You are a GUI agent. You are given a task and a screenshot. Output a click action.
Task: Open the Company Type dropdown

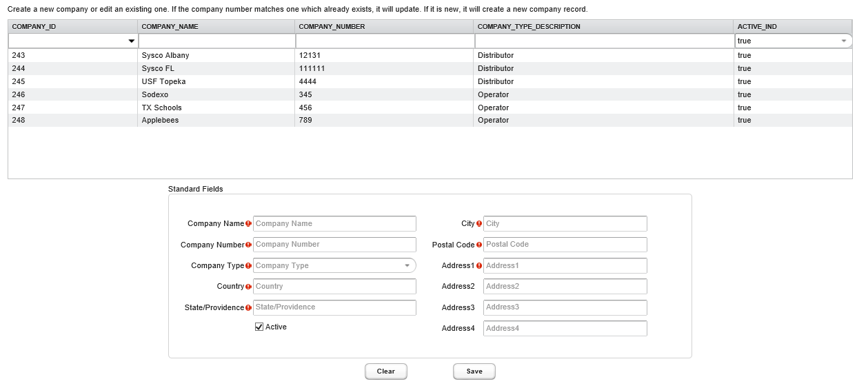pos(406,266)
